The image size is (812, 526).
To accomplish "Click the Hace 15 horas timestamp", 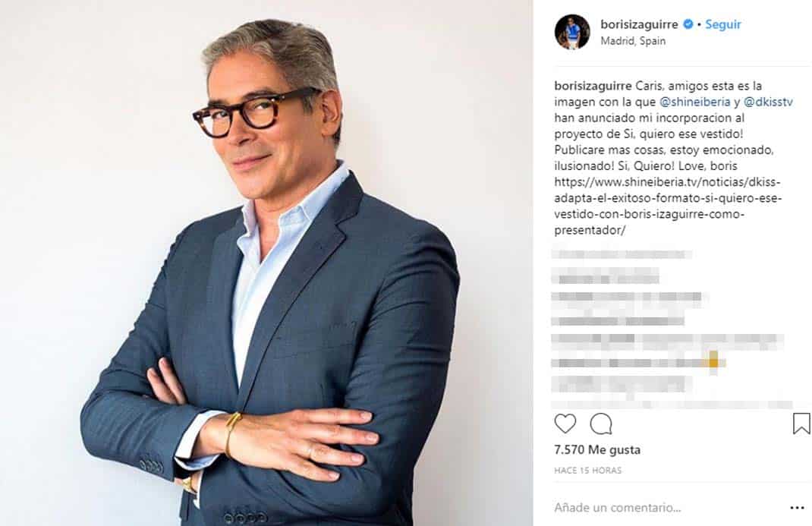I will 588,470.
